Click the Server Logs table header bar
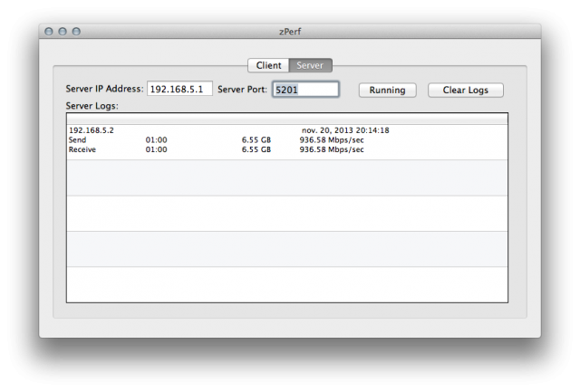 click(287, 119)
